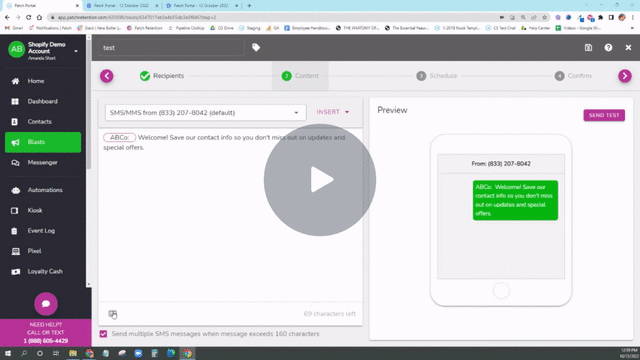Close the blast editor with the X
This screenshot has height=360, width=640.
click(x=628, y=48)
